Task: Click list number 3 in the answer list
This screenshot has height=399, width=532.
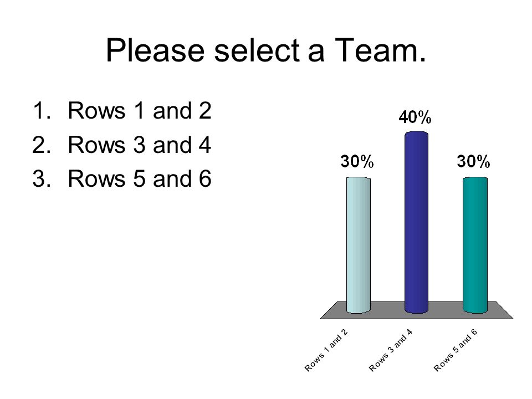Action: pos(42,178)
